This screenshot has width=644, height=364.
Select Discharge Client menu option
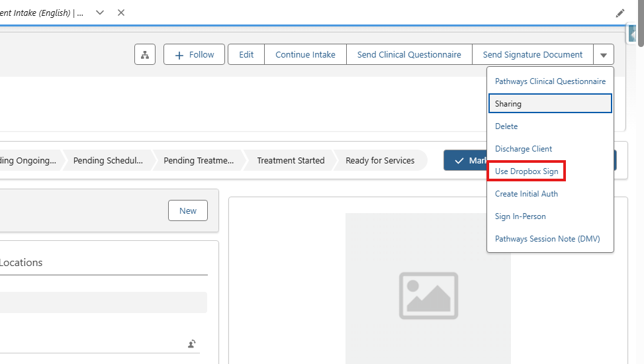coord(550,149)
